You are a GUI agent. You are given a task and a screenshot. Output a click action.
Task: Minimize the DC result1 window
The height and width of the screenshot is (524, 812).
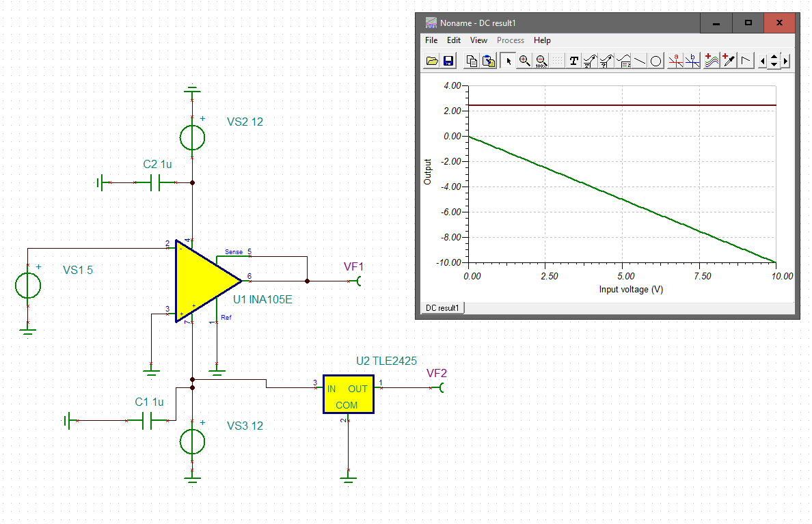[716, 23]
